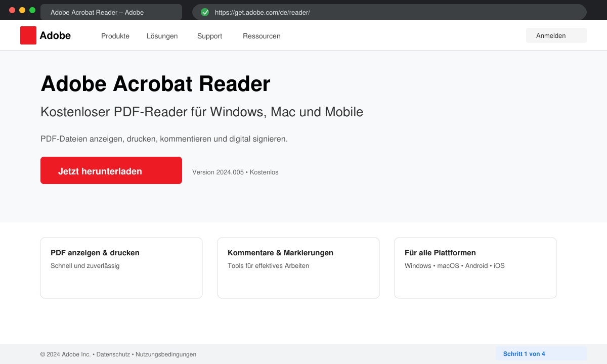Select the Adobe Acrobat Reader browser tab
The height and width of the screenshot is (364, 607).
[x=111, y=12]
